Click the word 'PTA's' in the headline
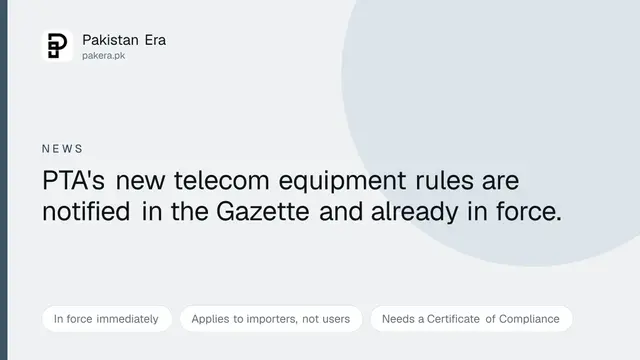The width and height of the screenshot is (640, 360). [x=73, y=180]
